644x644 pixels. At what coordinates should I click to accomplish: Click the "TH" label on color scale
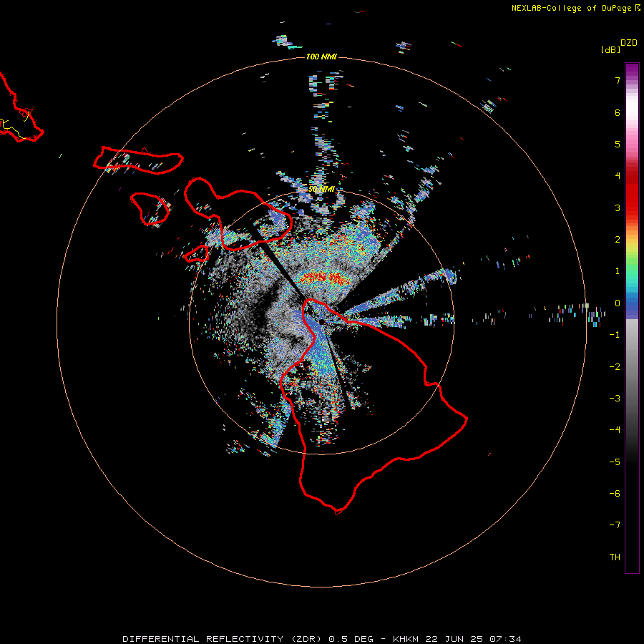pyautogui.click(x=615, y=557)
